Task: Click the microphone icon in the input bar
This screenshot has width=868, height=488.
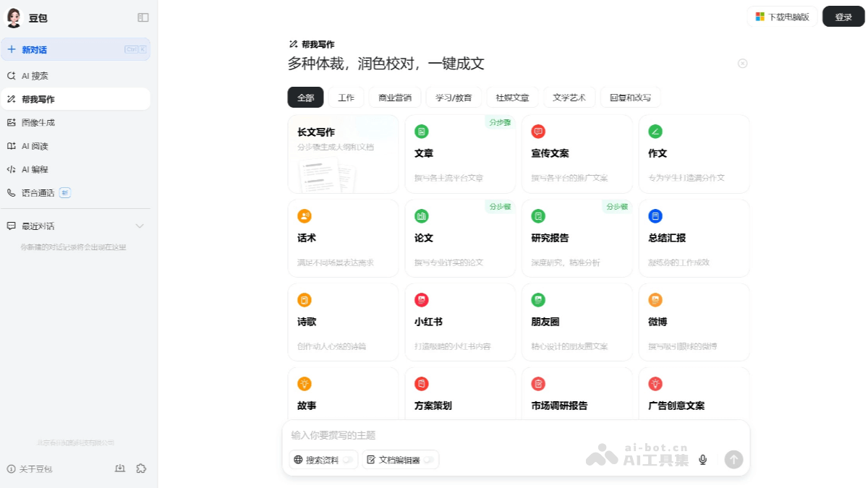Action: 702,459
